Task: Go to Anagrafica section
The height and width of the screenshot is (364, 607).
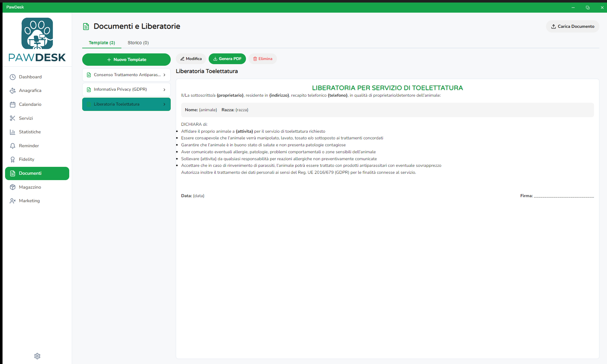Action: click(x=37, y=91)
